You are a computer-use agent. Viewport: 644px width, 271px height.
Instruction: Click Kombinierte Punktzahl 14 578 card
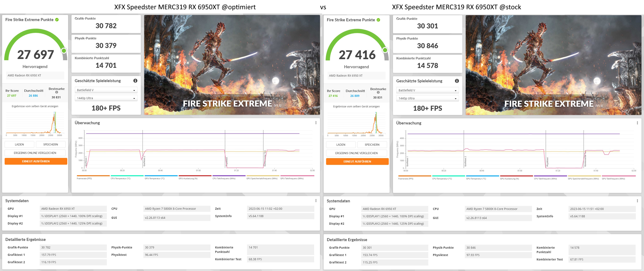pyautogui.click(x=427, y=64)
